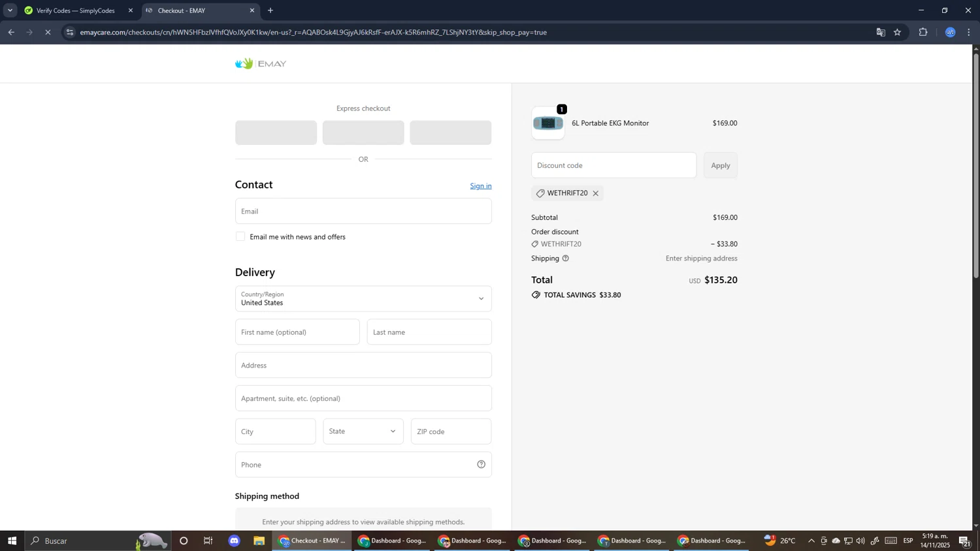The width and height of the screenshot is (980, 551).
Task: Remove the WETHRIFT20 discount tag
Action: (x=595, y=193)
